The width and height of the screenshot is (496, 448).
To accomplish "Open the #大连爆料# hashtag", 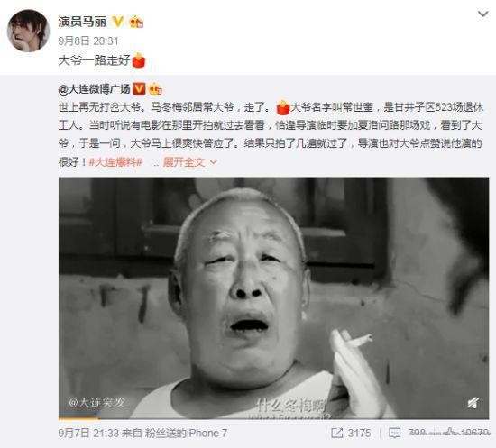I will click(115, 162).
